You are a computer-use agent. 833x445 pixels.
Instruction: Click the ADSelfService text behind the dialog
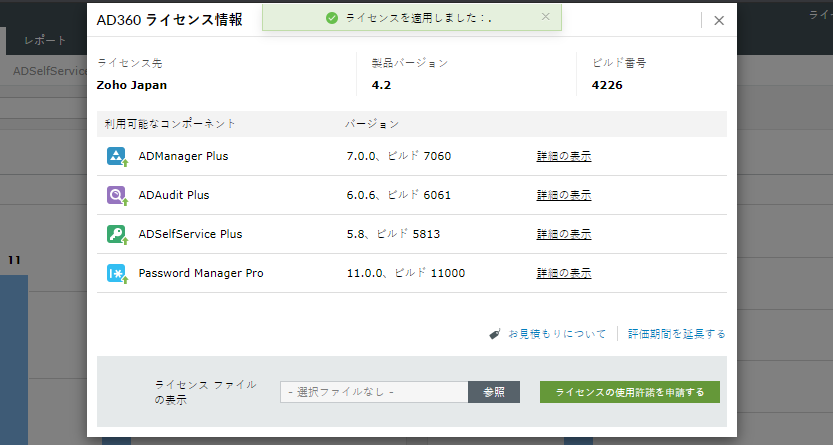click(50, 71)
